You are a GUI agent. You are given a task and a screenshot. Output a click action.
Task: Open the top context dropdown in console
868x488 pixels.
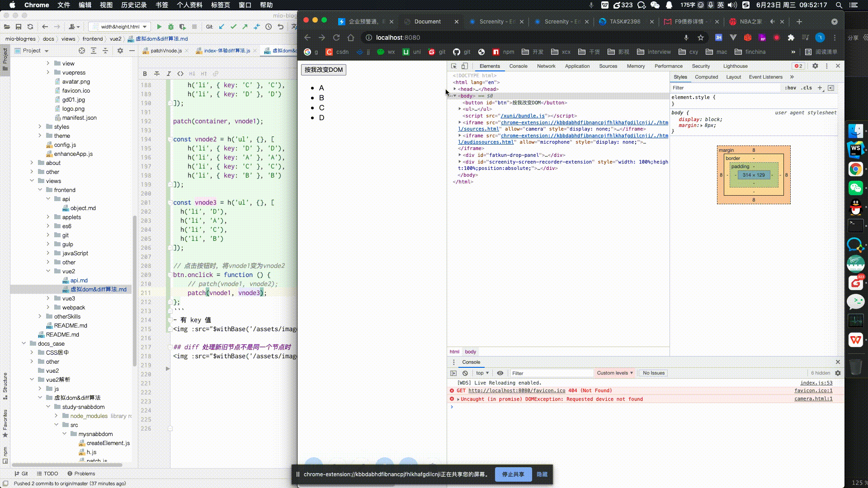click(482, 373)
